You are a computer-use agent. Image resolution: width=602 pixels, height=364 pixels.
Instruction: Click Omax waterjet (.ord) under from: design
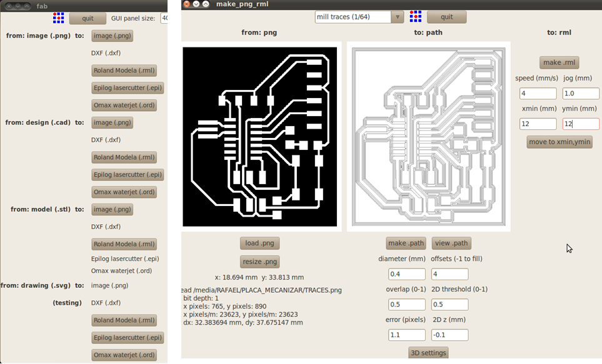pos(124,192)
